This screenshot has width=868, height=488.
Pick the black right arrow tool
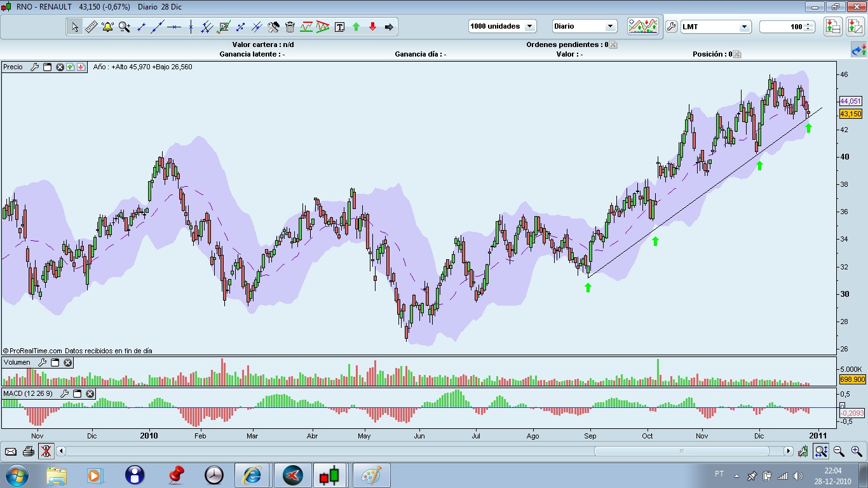[389, 27]
